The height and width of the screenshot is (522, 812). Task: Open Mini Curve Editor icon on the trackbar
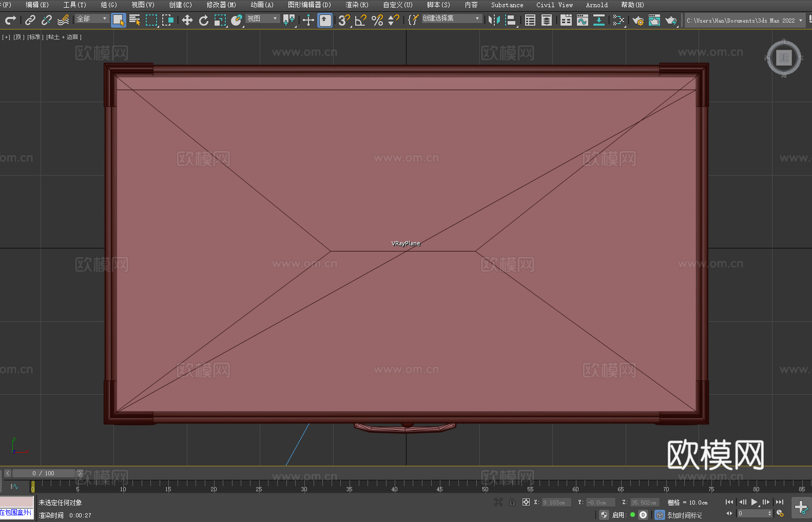tap(14, 486)
